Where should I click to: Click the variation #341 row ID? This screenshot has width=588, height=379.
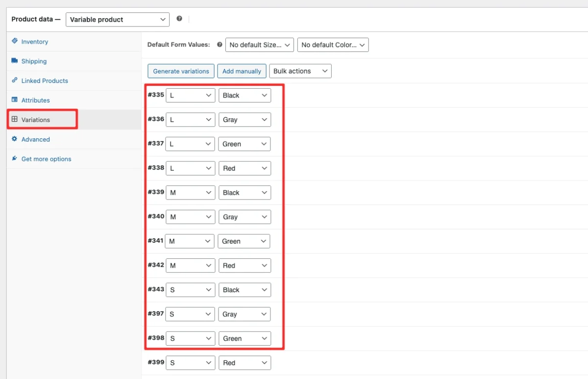tap(155, 241)
